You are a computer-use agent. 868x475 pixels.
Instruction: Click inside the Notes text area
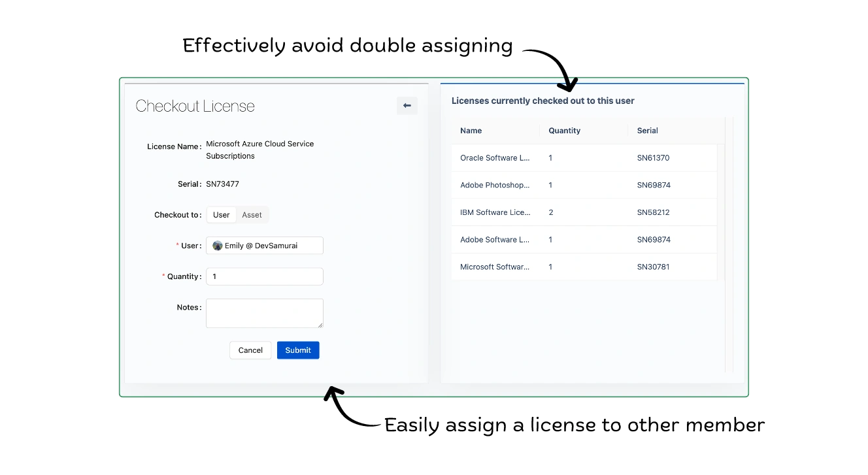[265, 313]
